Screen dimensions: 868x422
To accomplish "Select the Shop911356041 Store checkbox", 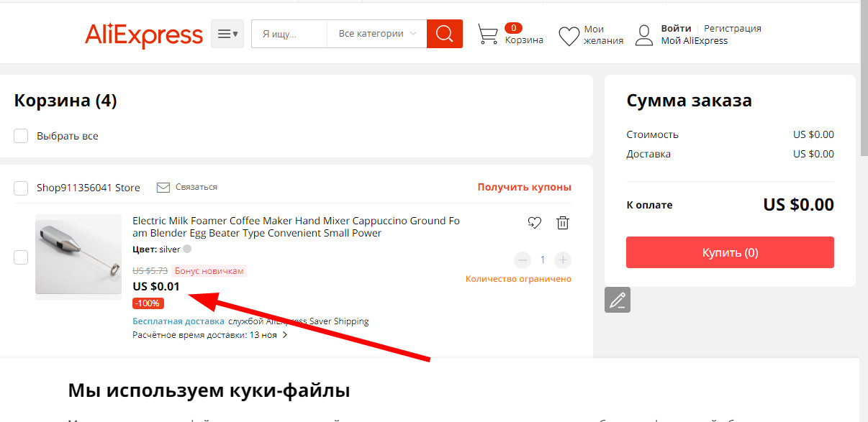I will coord(21,188).
